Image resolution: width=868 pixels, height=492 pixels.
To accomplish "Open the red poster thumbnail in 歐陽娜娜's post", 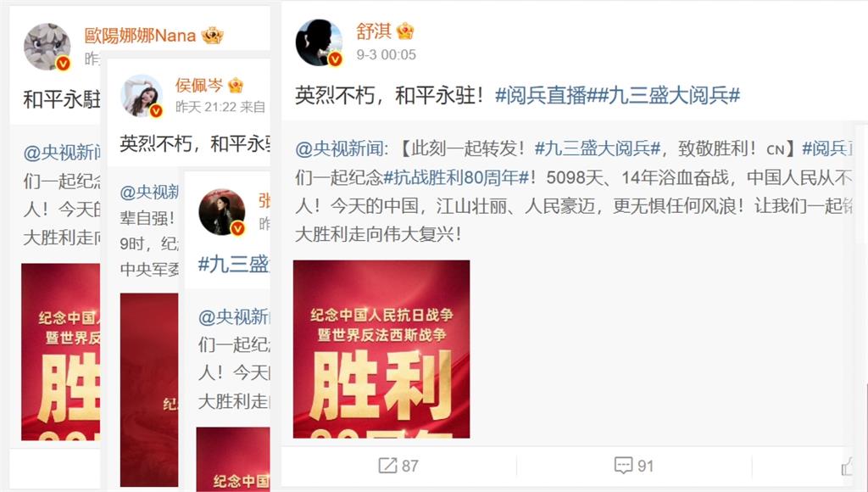I will click(x=61, y=352).
